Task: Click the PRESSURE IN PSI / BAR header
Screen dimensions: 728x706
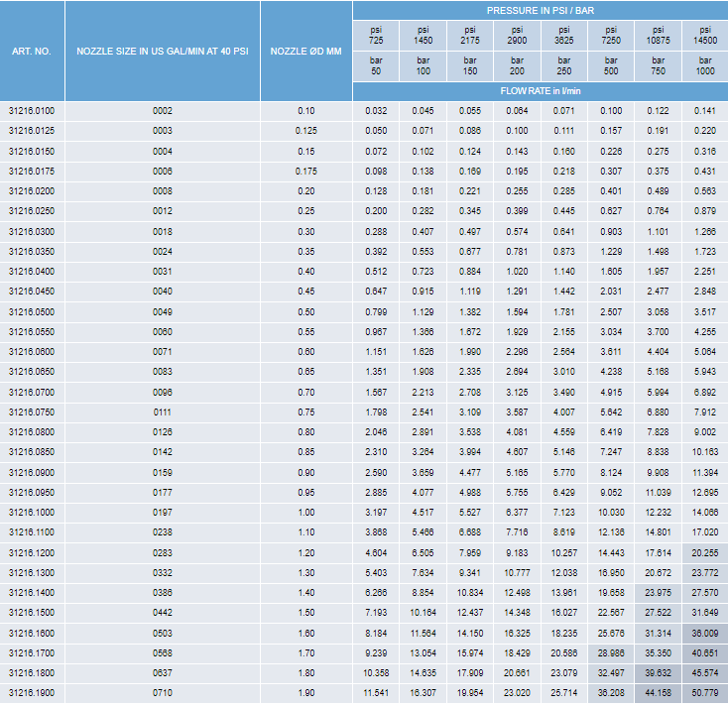Action: 540,9
